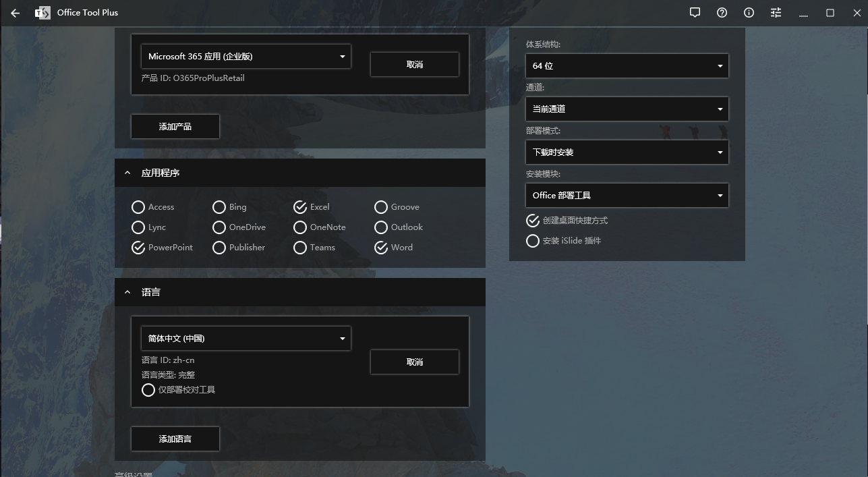This screenshot has width=868, height=477.
Task: Enable the OneDrive application checkbox
Action: (x=219, y=227)
